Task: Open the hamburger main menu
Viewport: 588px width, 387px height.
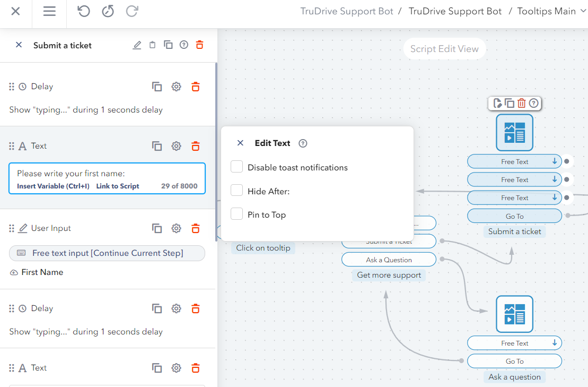Action: (x=49, y=11)
